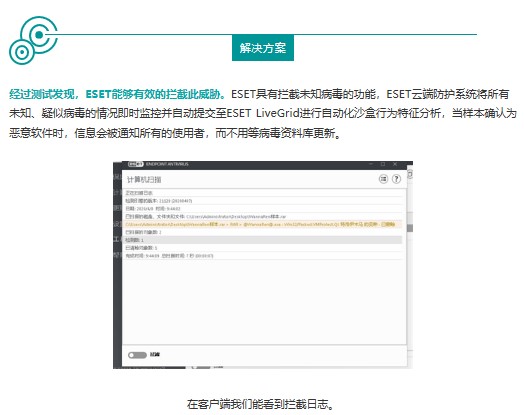Minimize the ESET Endpoint Antivirus window

pyautogui.click(x=371, y=164)
